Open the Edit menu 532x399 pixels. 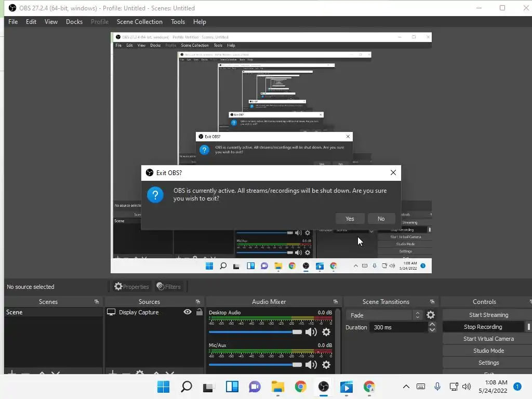tap(31, 22)
